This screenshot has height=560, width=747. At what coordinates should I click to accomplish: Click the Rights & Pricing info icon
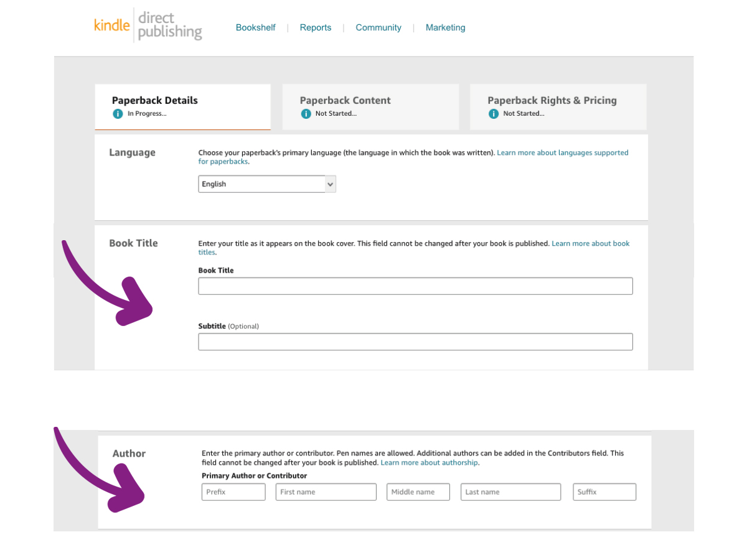(x=494, y=114)
